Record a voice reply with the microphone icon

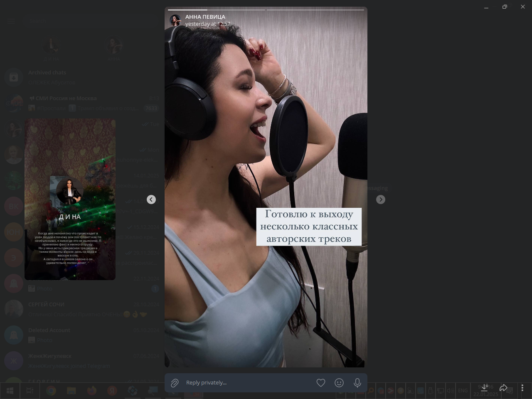click(357, 383)
